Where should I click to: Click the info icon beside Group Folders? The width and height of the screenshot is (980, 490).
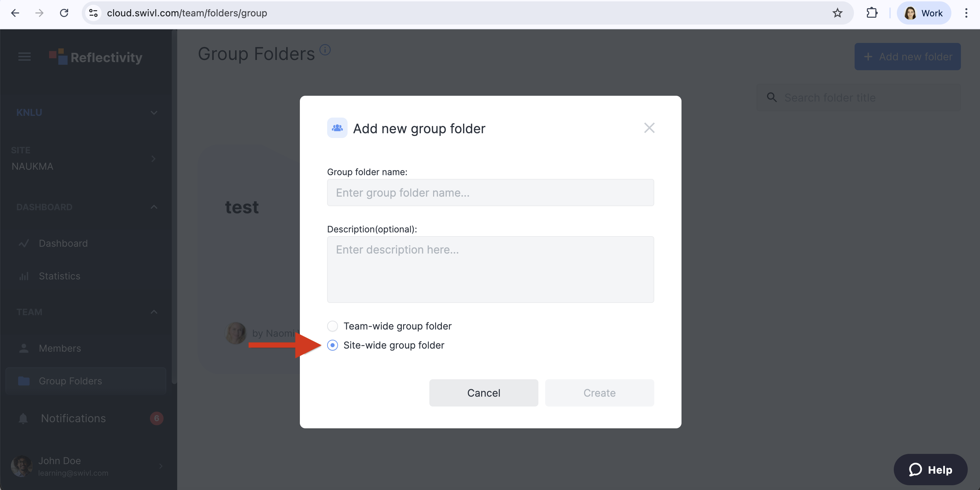(325, 50)
